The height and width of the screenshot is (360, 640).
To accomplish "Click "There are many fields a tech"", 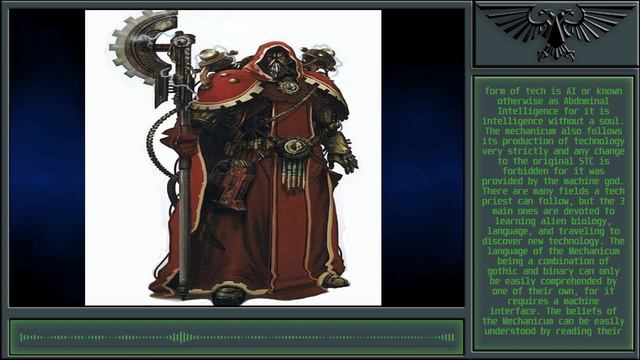I will (553, 191).
